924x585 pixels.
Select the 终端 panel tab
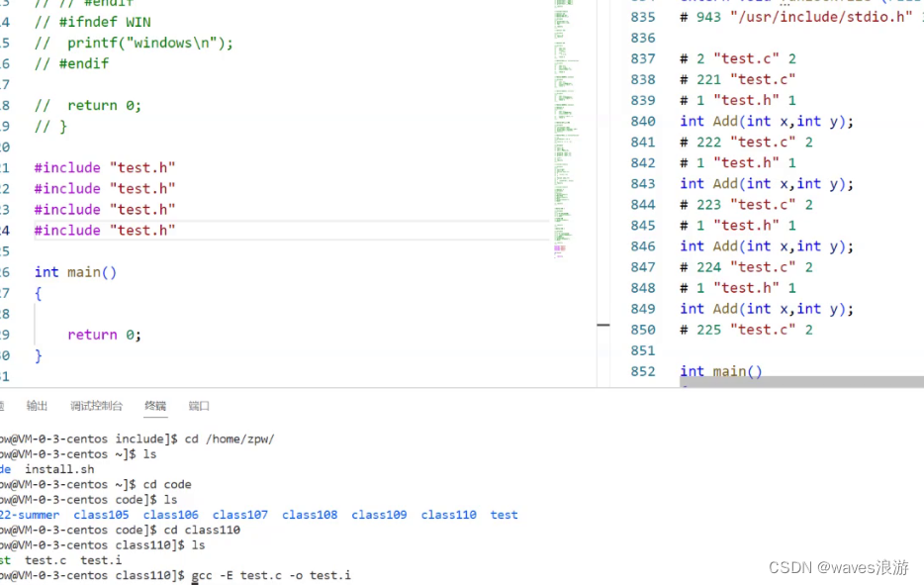pos(155,406)
